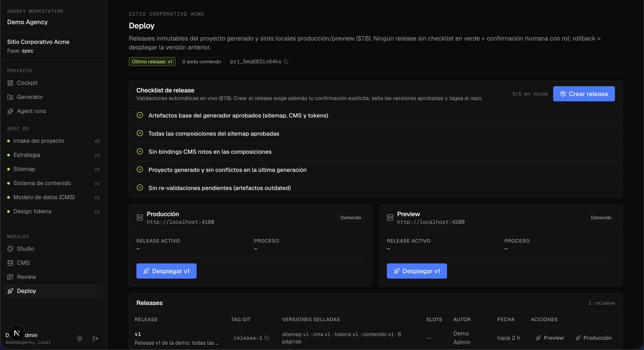The width and height of the screenshot is (644, 350).
Task: Click the Preview rocket icon in Acciones
Action: tap(538, 338)
